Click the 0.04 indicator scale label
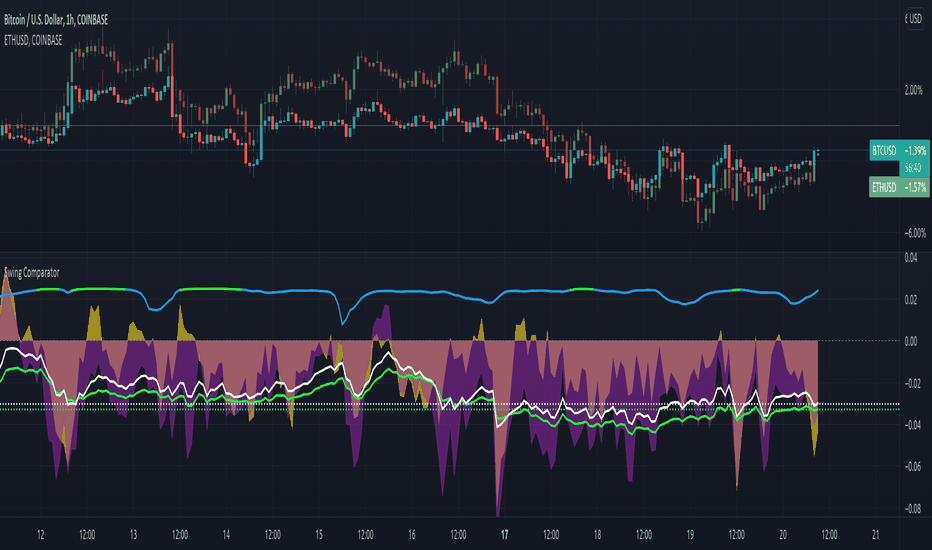 911,258
